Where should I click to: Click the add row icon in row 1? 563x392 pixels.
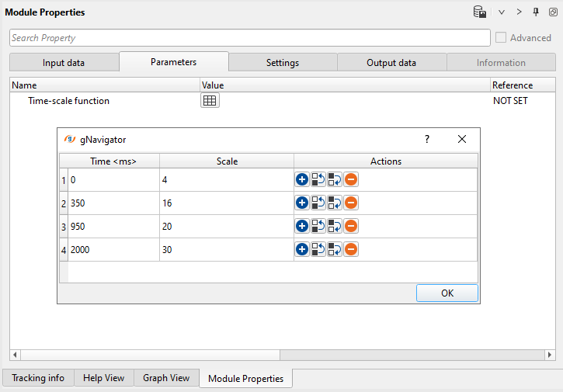302,180
